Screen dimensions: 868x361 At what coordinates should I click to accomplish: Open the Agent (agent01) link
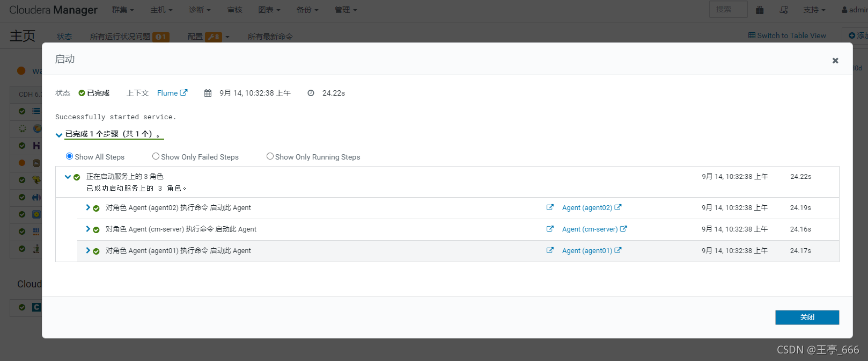[587, 250]
